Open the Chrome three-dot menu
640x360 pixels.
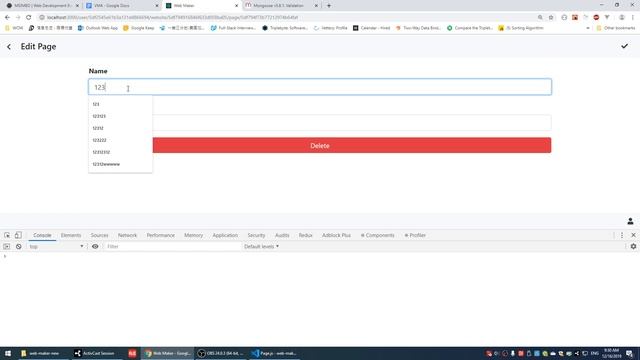tap(633, 18)
